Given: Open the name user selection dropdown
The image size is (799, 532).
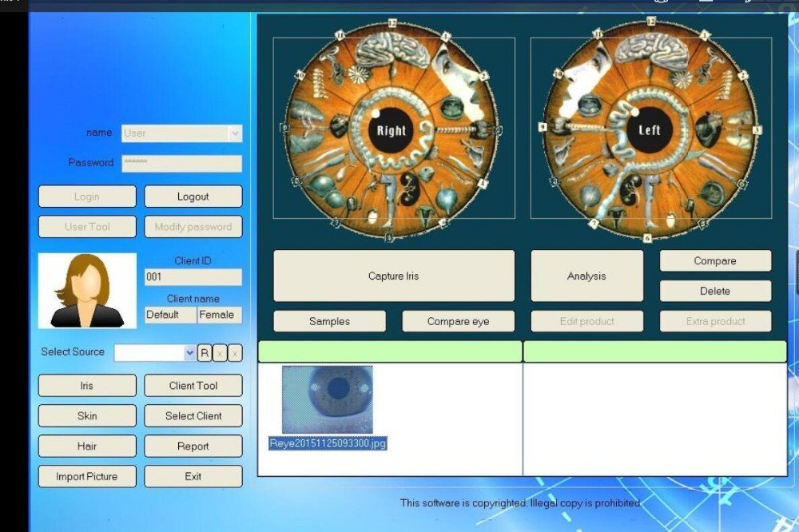Looking at the screenshot, I should (x=235, y=133).
